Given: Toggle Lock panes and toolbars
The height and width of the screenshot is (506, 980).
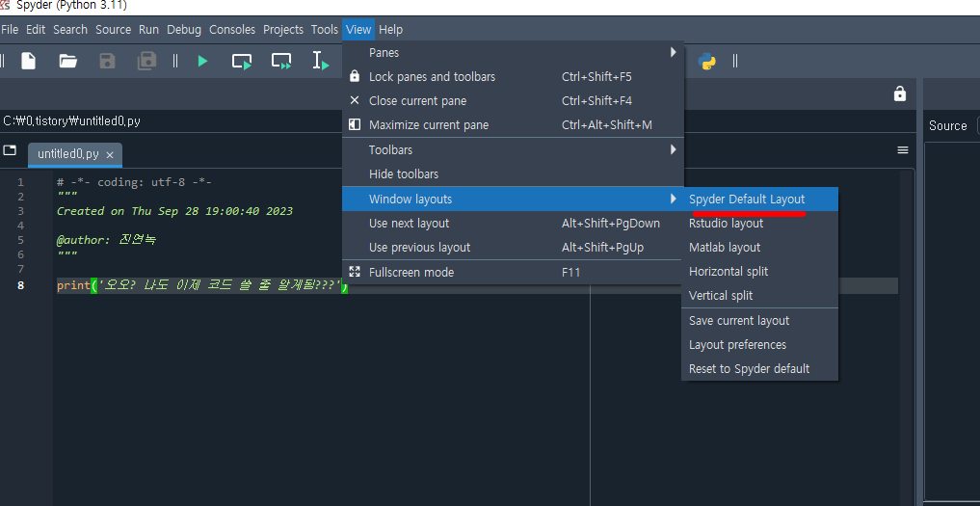Looking at the screenshot, I should click(513, 77).
